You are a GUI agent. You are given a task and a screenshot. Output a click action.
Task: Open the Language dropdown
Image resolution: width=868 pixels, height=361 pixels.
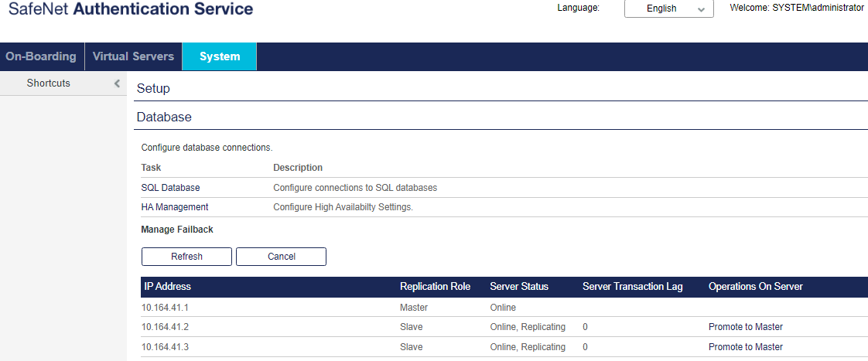coord(668,9)
